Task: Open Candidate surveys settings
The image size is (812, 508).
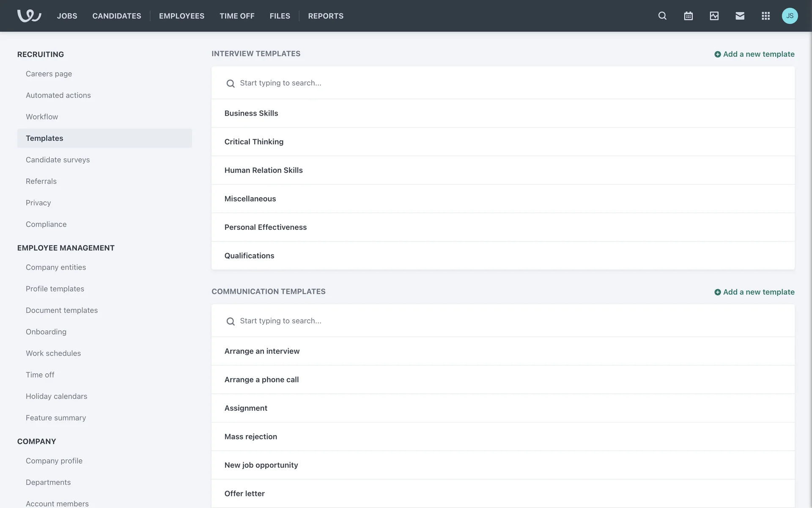Action: point(58,160)
